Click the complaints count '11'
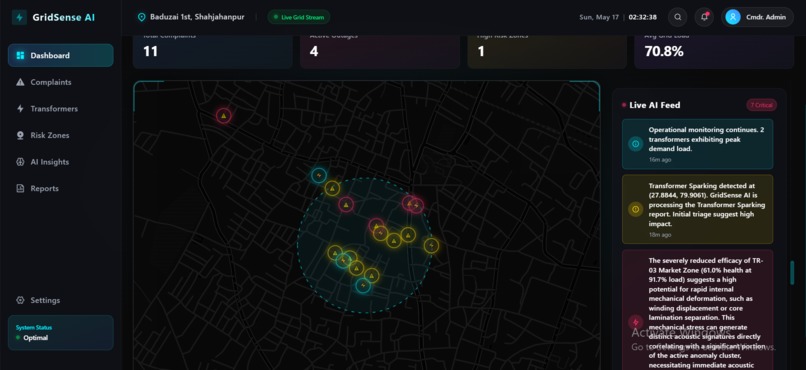 pyautogui.click(x=150, y=51)
